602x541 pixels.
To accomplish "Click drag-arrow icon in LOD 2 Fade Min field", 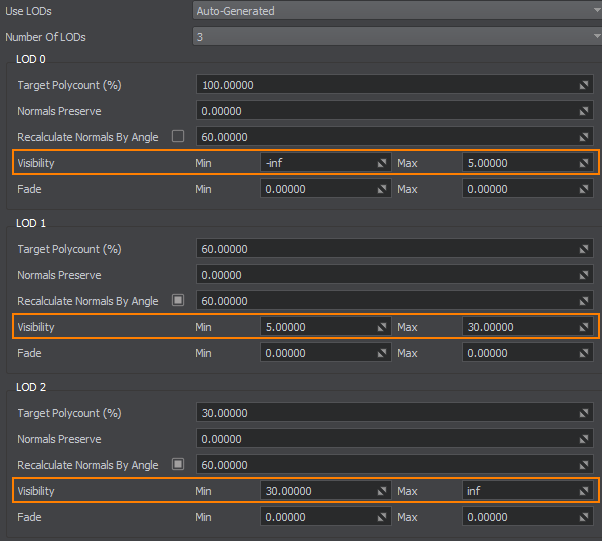I will pos(381,517).
